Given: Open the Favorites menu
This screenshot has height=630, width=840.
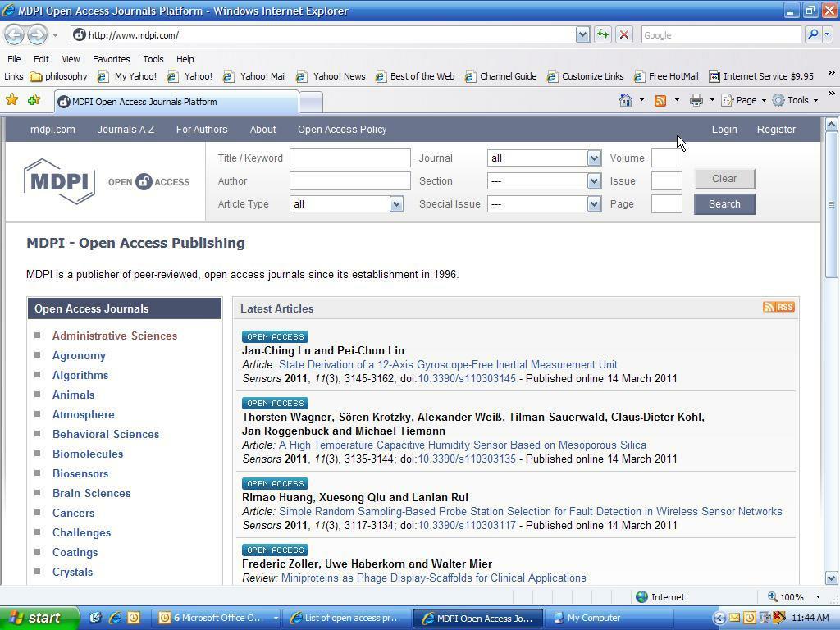Looking at the screenshot, I should coord(112,59).
